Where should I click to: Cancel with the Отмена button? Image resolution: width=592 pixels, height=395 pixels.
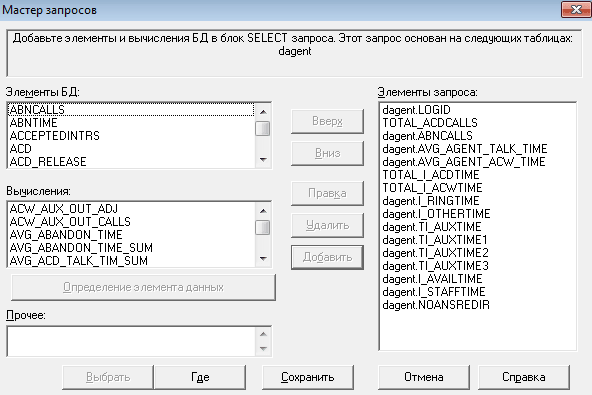[424, 377]
